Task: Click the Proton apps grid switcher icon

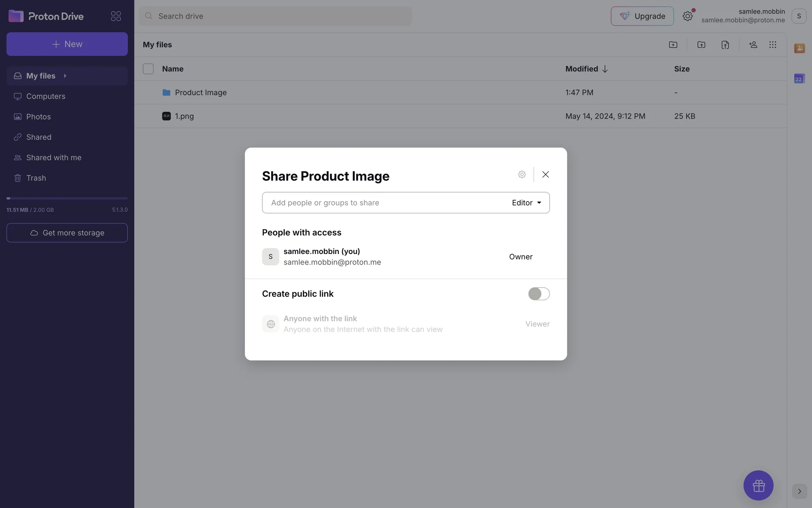Action: coord(116,16)
